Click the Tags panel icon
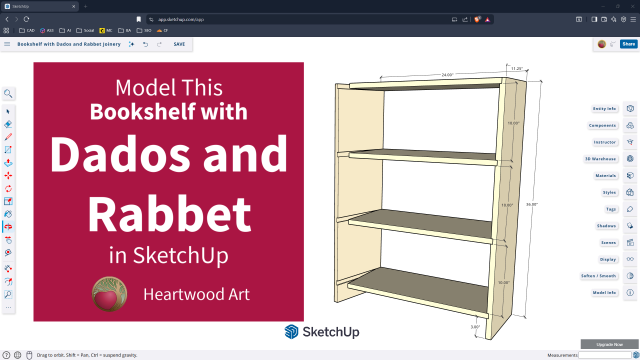The width and height of the screenshot is (640, 360). tap(630, 209)
